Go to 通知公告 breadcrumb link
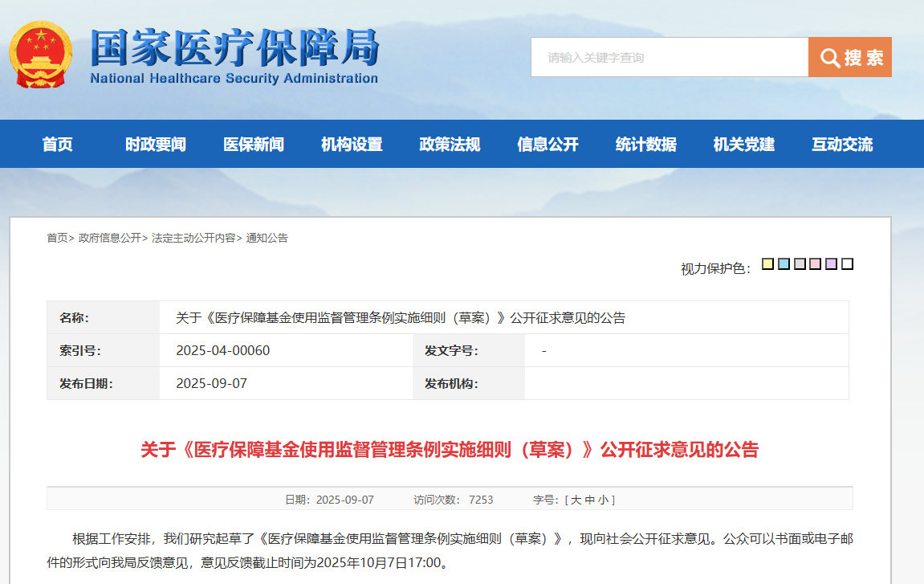This screenshot has height=584, width=924. (267, 238)
